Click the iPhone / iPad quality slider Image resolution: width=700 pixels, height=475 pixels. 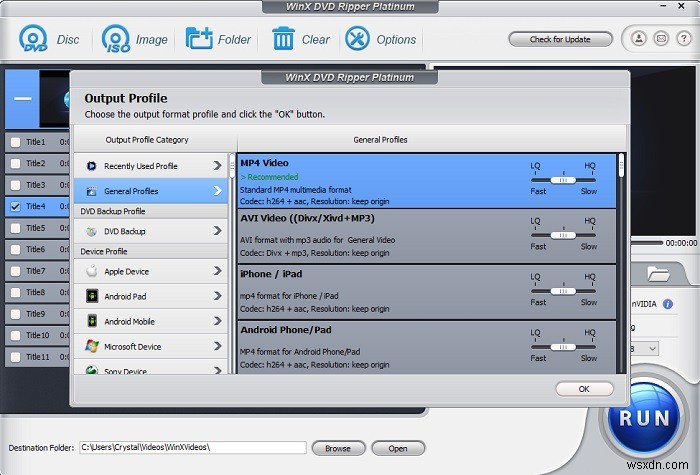563,291
